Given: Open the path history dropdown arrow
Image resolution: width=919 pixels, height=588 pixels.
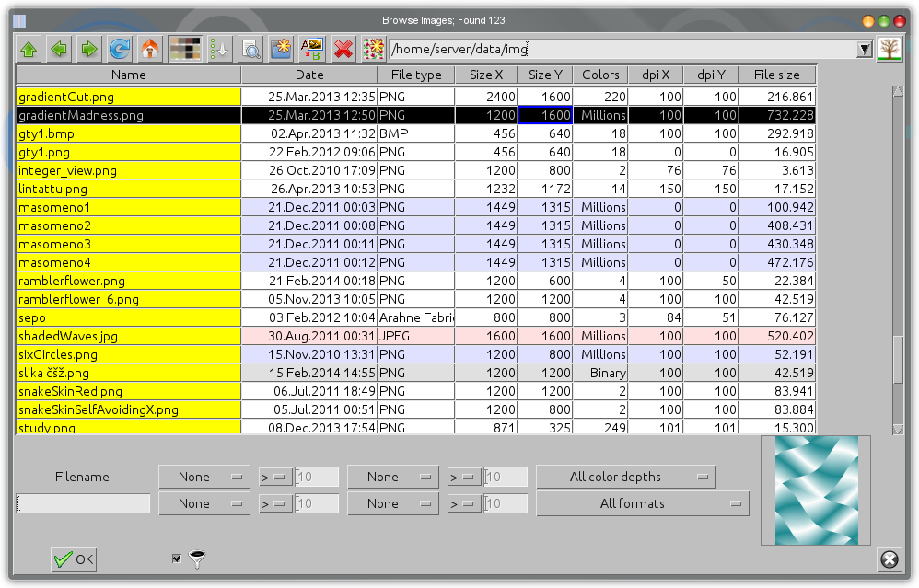Looking at the screenshot, I should pyautogui.click(x=865, y=49).
